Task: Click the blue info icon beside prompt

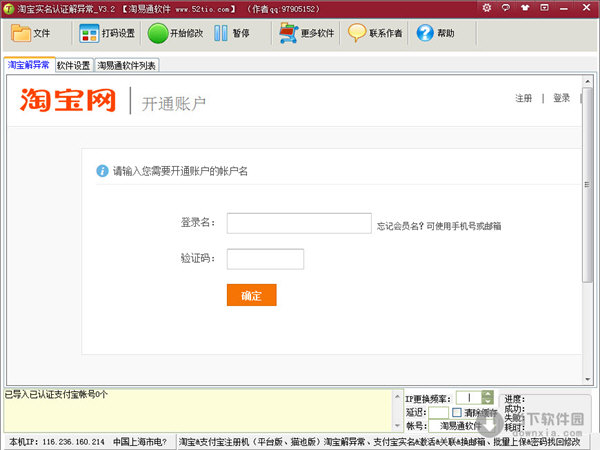Action: click(102, 171)
